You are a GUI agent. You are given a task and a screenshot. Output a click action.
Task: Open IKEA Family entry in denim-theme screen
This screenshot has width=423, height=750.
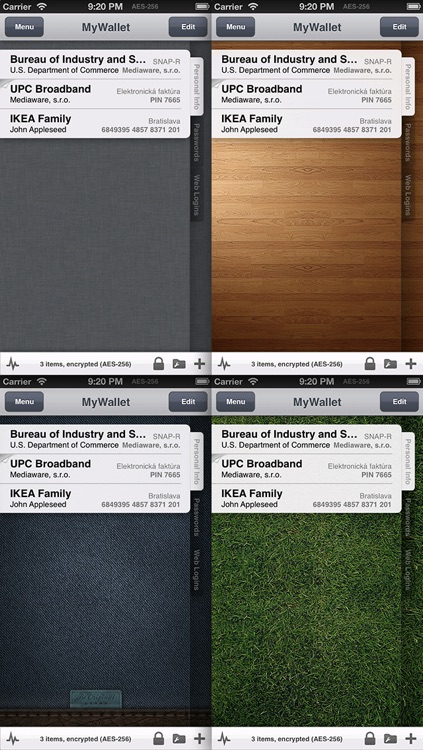pos(95,498)
